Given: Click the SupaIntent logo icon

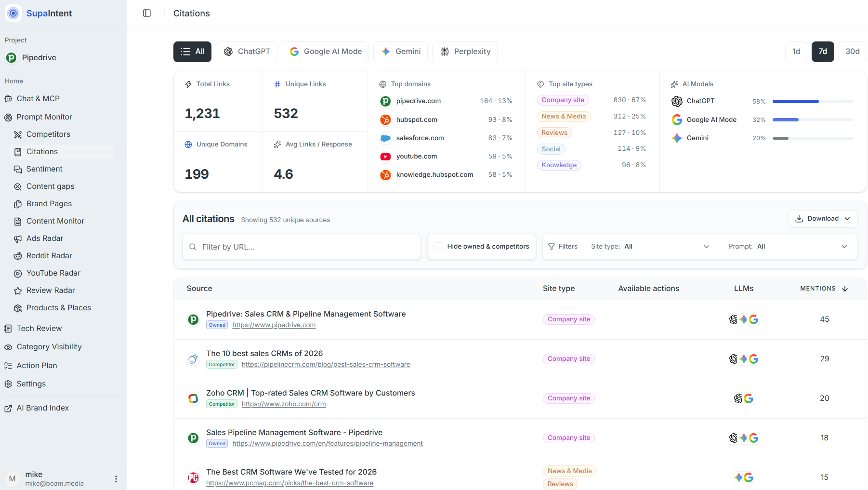Looking at the screenshot, I should pos(13,13).
